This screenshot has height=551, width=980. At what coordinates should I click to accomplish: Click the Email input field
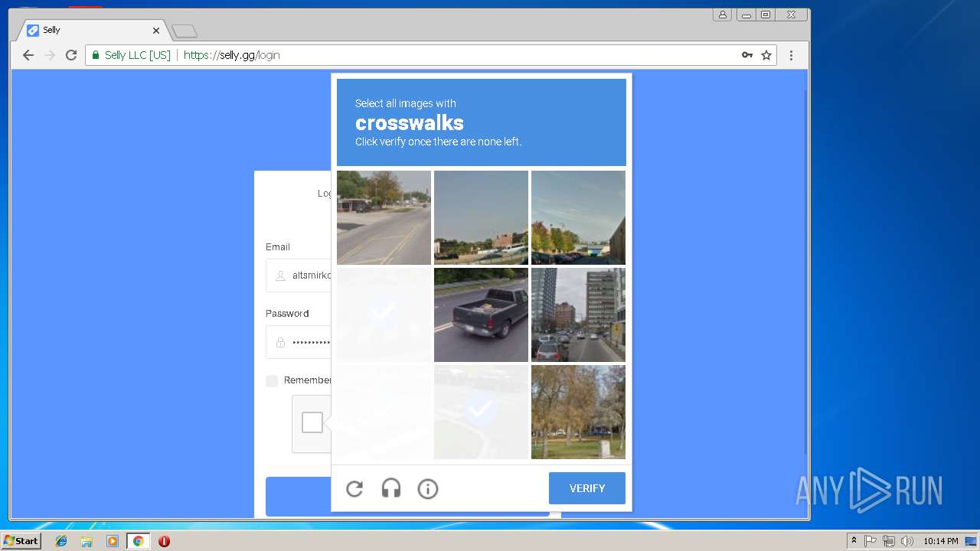(x=299, y=275)
